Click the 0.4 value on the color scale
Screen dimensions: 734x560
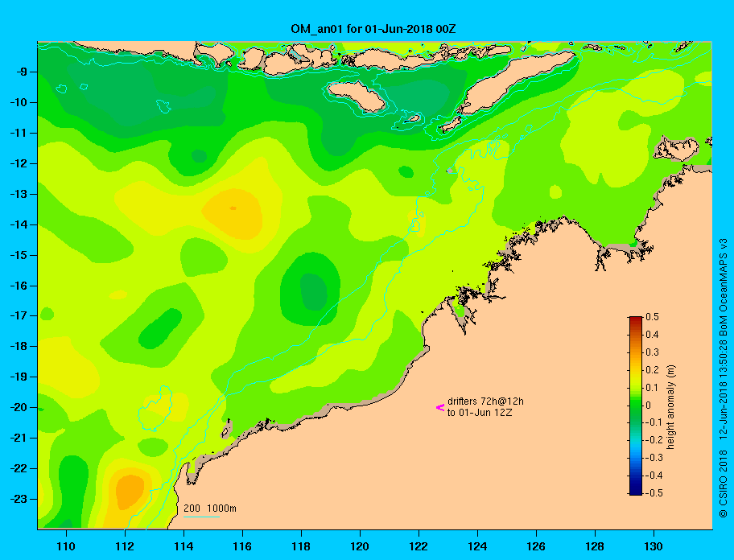(x=652, y=335)
